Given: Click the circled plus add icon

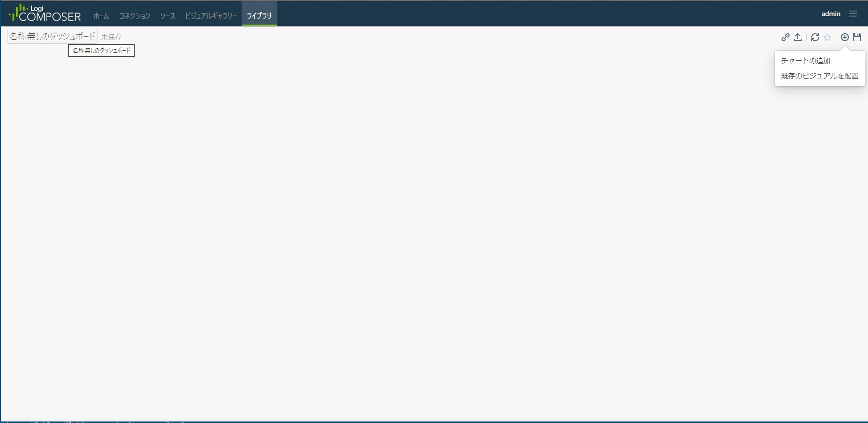Looking at the screenshot, I should (x=845, y=37).
